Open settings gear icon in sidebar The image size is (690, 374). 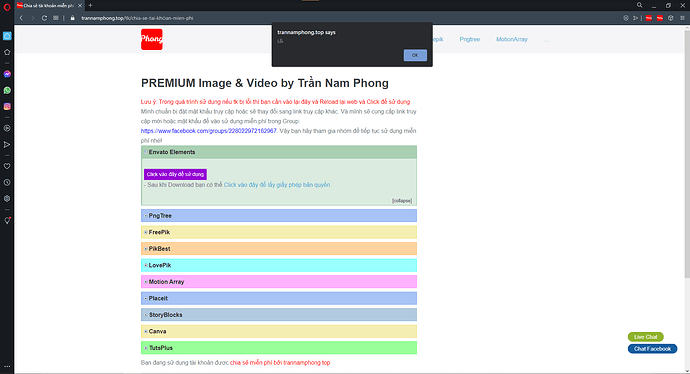[x=7, y=198]
